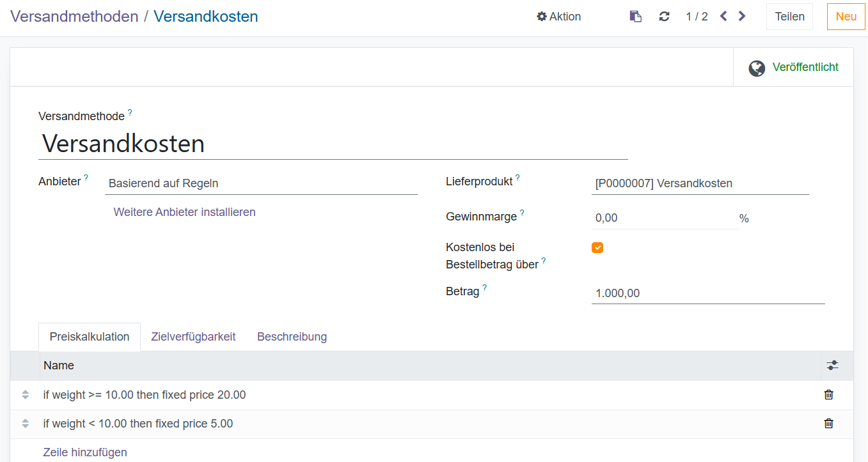
Task: Go to next record arrow
Action: (x=742, y=16)
